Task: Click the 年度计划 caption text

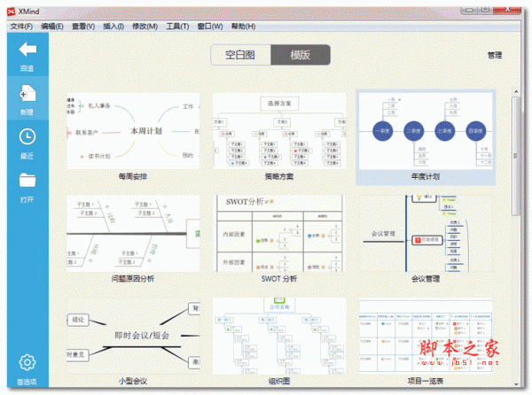Action: [x=426, y=176]
